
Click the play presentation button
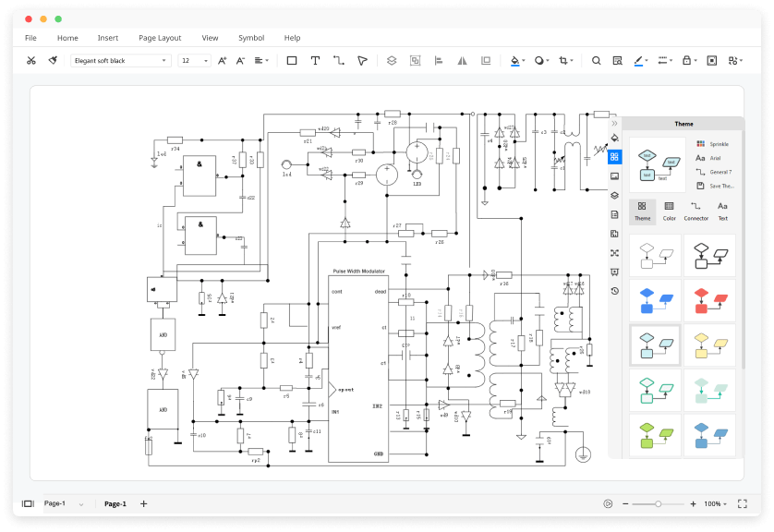tap(608, 504)
